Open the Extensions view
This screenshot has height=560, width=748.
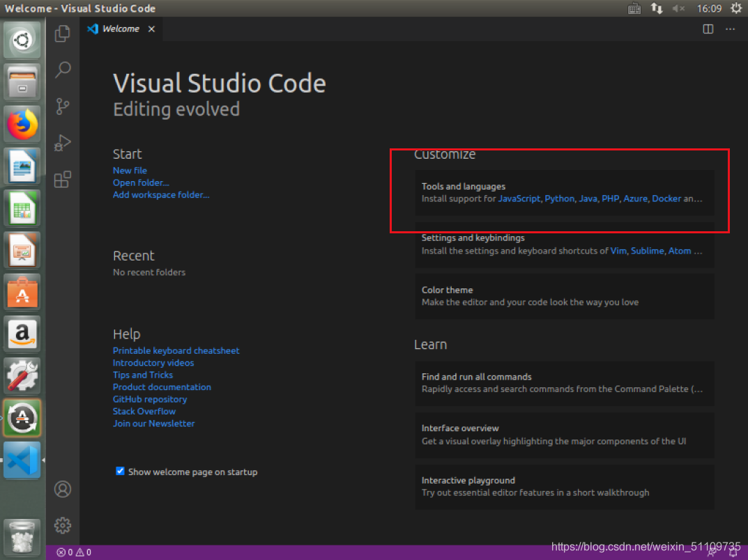coord(63,180)
